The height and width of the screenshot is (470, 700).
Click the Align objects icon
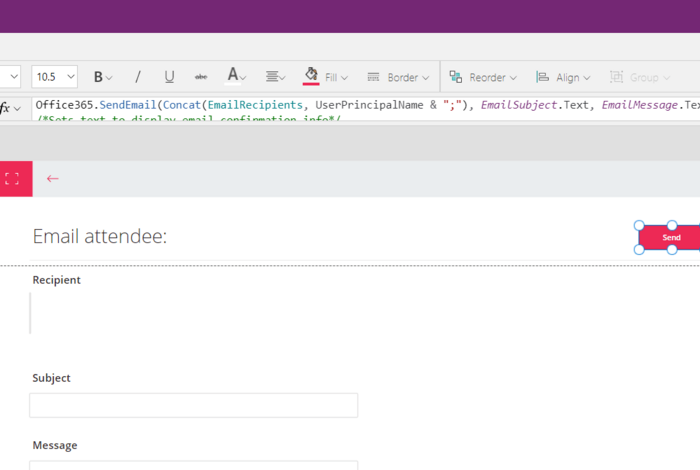(x=542, y=77)
